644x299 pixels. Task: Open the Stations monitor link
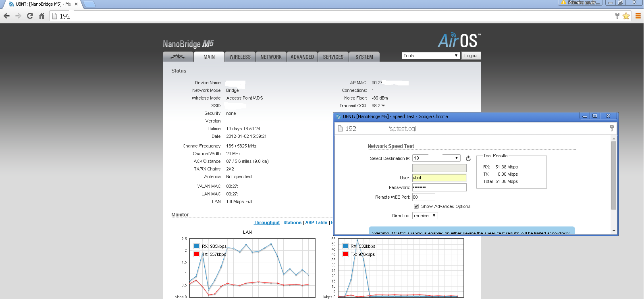(292, 222)
